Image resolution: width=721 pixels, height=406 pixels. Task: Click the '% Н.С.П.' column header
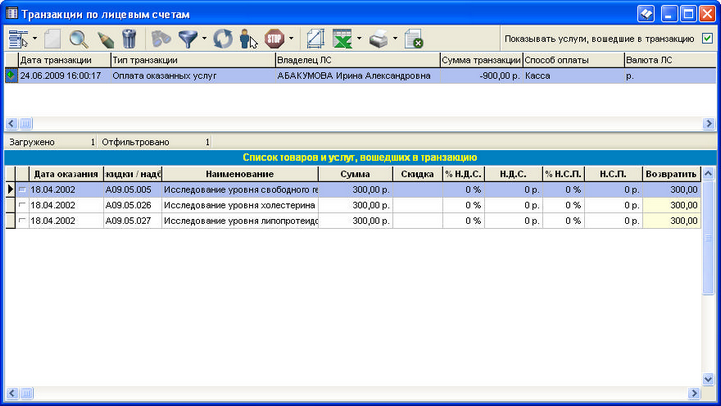click(564, 174)
